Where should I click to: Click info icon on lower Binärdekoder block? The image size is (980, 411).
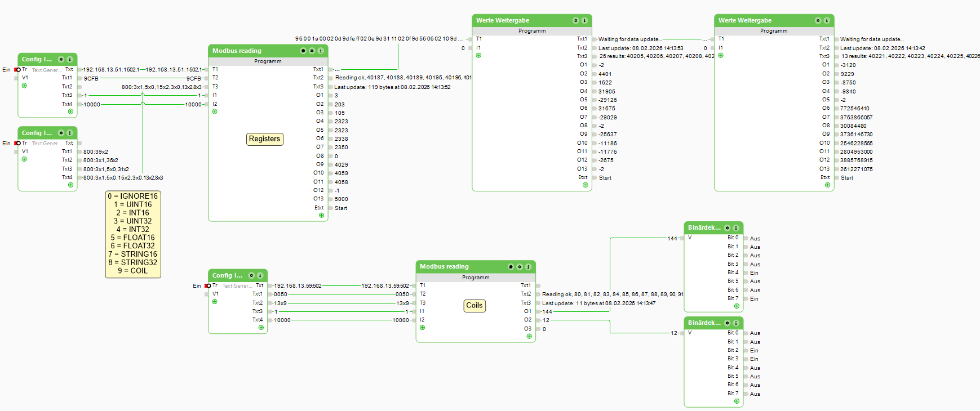tap(736, 323)
